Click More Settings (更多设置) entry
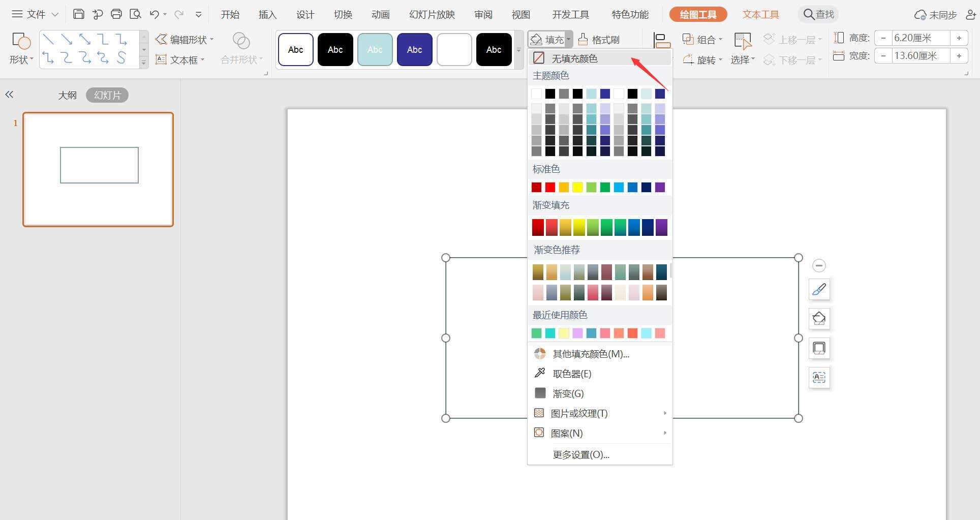The width and height of the screenshot is (980, 520). pos(581,454)
